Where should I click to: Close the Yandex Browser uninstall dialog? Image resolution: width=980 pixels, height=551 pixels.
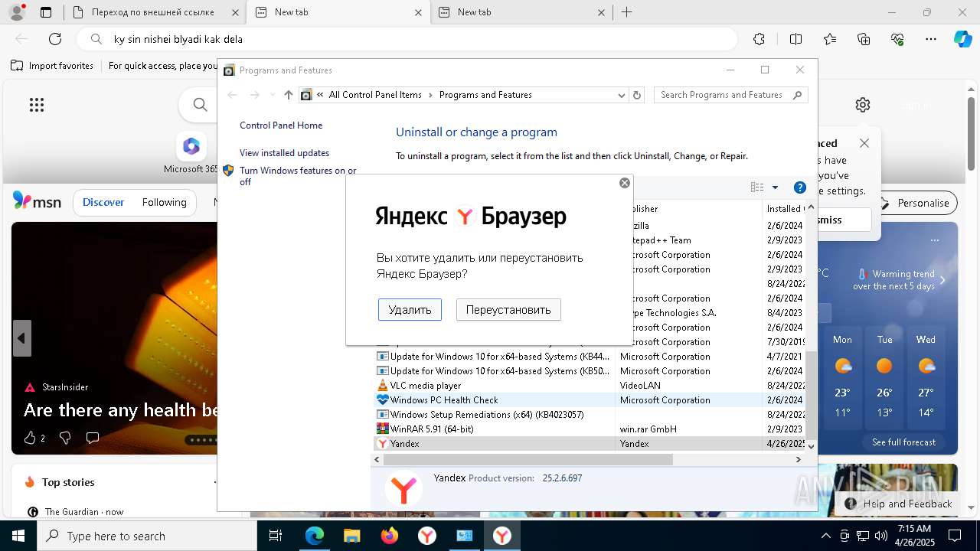625,183
